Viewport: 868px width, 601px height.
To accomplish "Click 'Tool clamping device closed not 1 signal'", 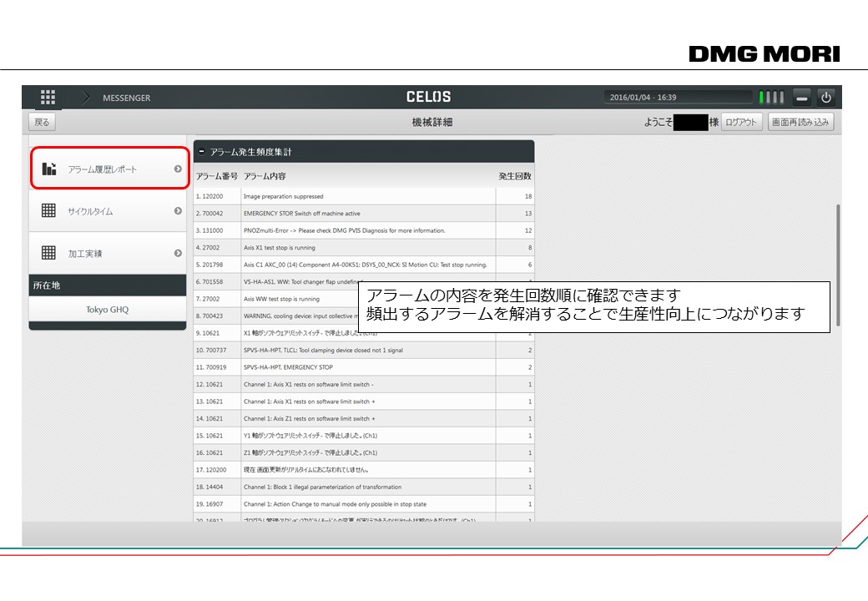I will tap(351, 351).
